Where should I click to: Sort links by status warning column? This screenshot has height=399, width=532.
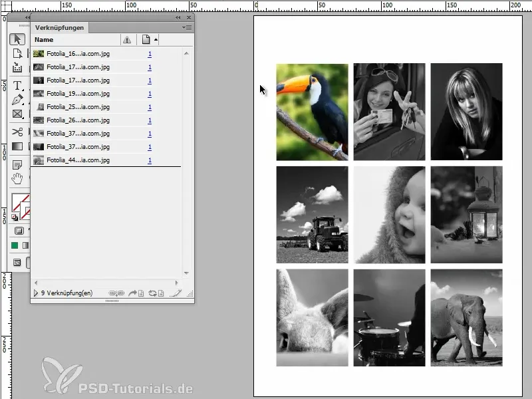127,40
